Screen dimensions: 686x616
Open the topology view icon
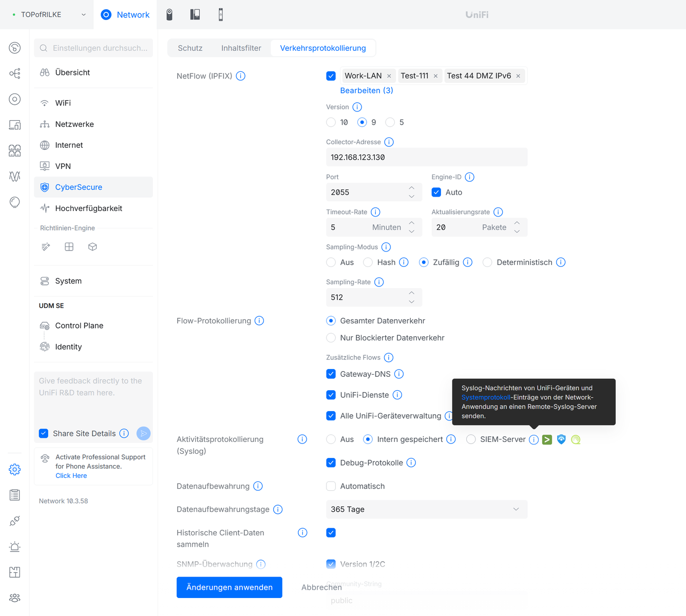pyautogui.click(x=15, y=73)
